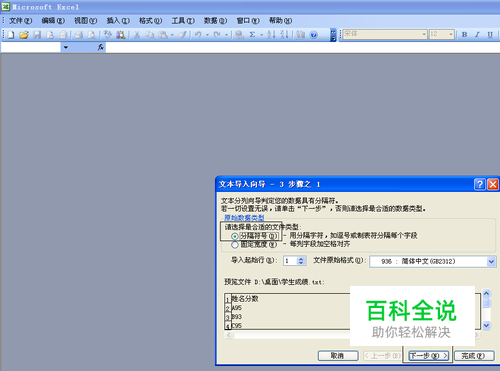This screenshot has height=371, width=500.
Task: Click the AutoSum sigma icon
Action: pyautogui.click(x=252, y=35)
